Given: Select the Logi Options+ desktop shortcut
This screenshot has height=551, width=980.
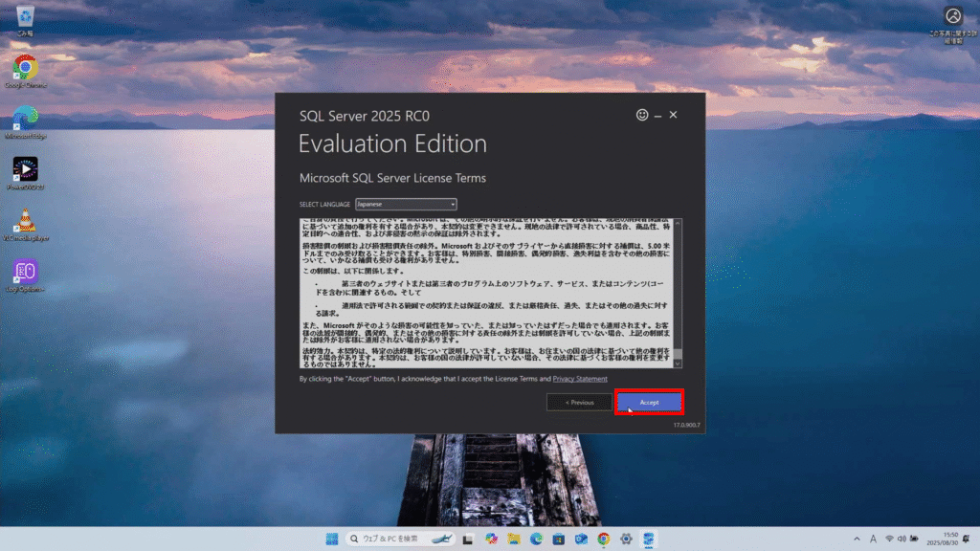Looking at the screenshot, I should [x=25, y=275].
